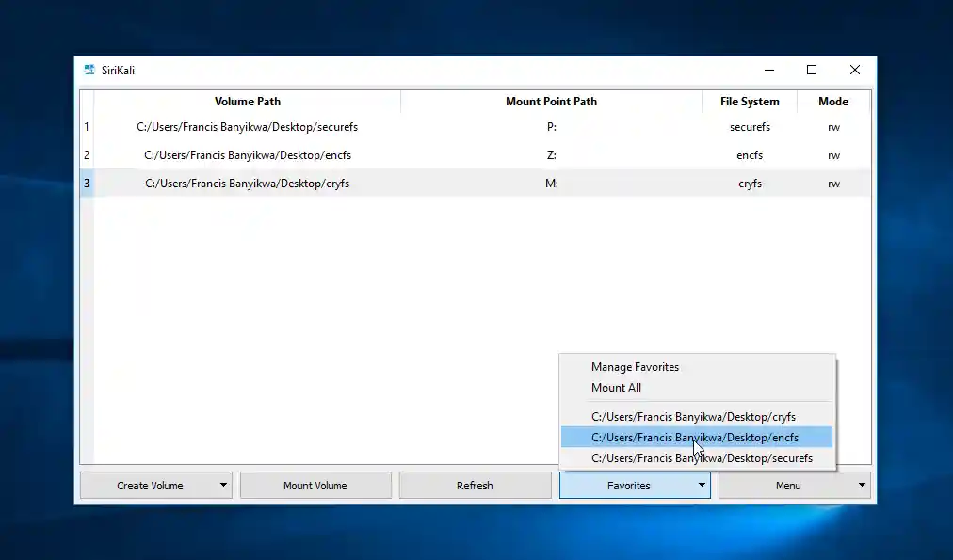Click the cryfs volume row mounted at M:

point(247,184)
